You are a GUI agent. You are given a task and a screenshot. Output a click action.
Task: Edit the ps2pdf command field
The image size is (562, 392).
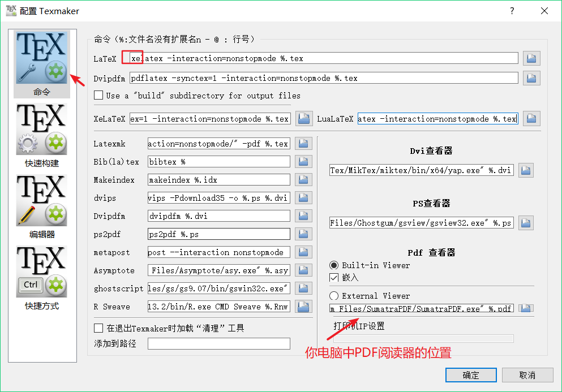tap(218, 234)
